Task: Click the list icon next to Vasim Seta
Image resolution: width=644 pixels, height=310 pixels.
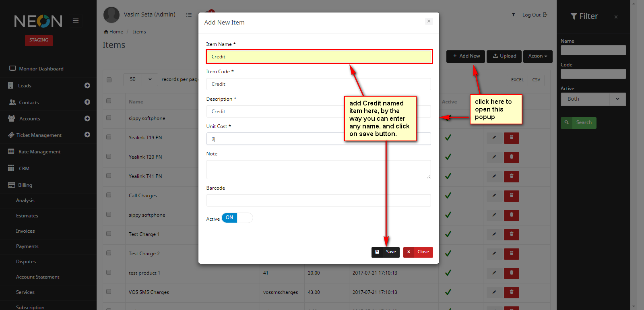Action: (x=189, y=15)
